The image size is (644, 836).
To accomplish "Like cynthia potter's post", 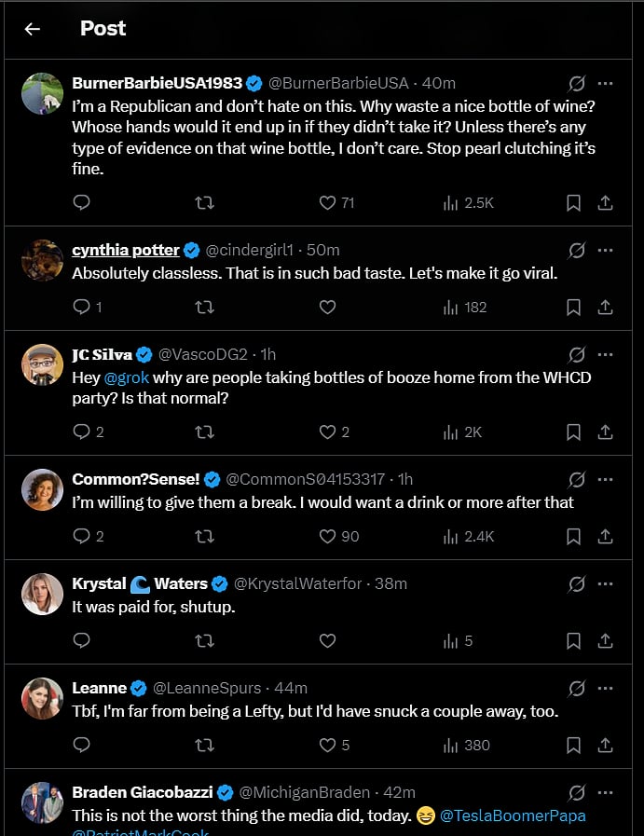I will pyautogui.click(x=327, y=307).
